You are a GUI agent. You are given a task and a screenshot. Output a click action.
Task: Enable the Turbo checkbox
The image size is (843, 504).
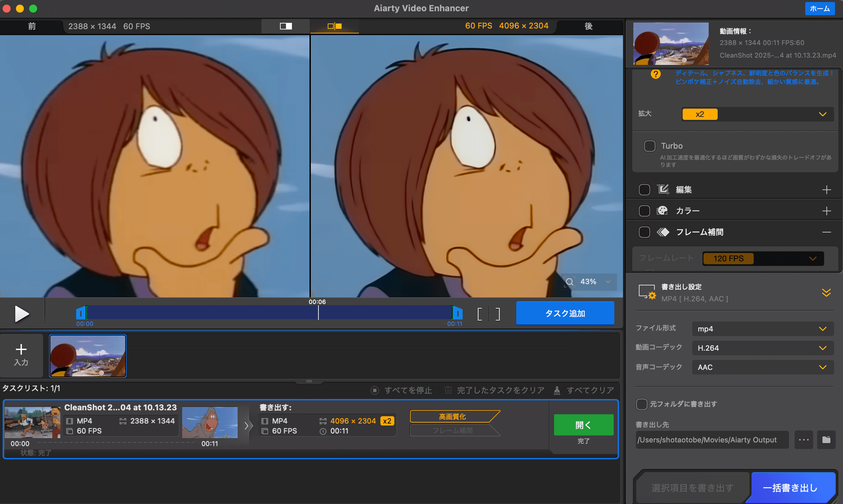click(649, 146)
